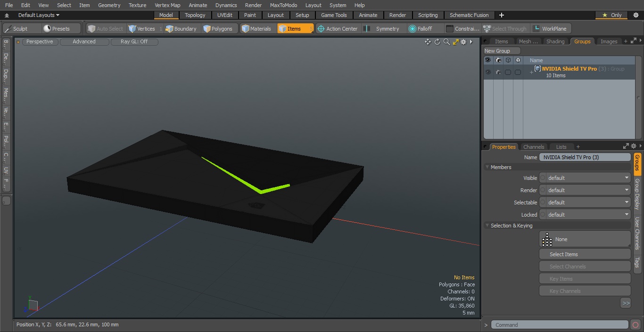644x332 pixels.
Task: Click the red record circle by Command
Action: [x=636, y=325]
